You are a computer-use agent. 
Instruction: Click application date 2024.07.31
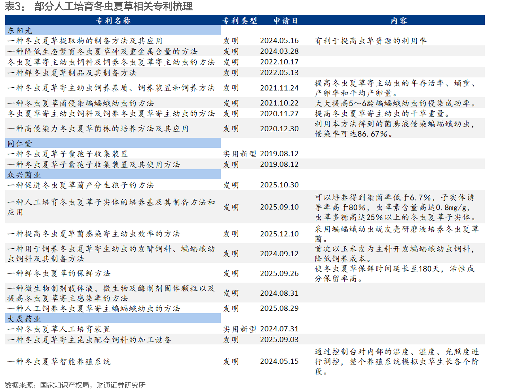click(279, 329)
